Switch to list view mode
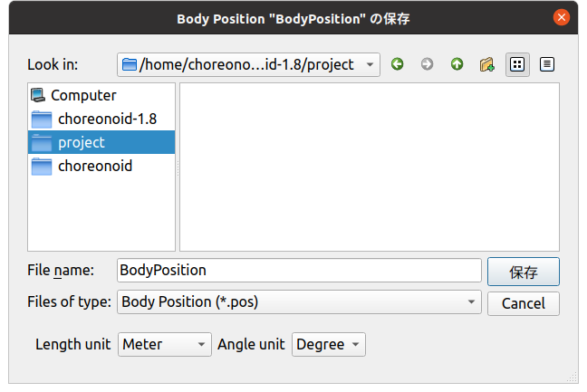This screenshot has height=392, width=587. 517,64
